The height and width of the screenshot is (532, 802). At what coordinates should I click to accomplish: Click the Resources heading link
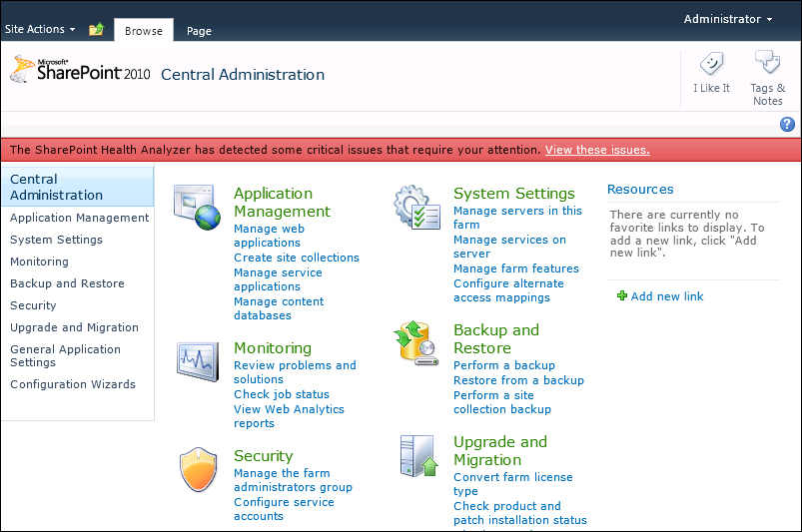tap(640, 189)
